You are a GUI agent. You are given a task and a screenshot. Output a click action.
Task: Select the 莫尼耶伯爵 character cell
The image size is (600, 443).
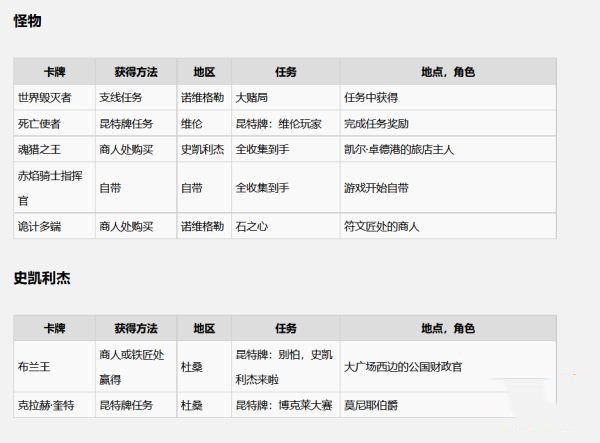click(370, 406)
